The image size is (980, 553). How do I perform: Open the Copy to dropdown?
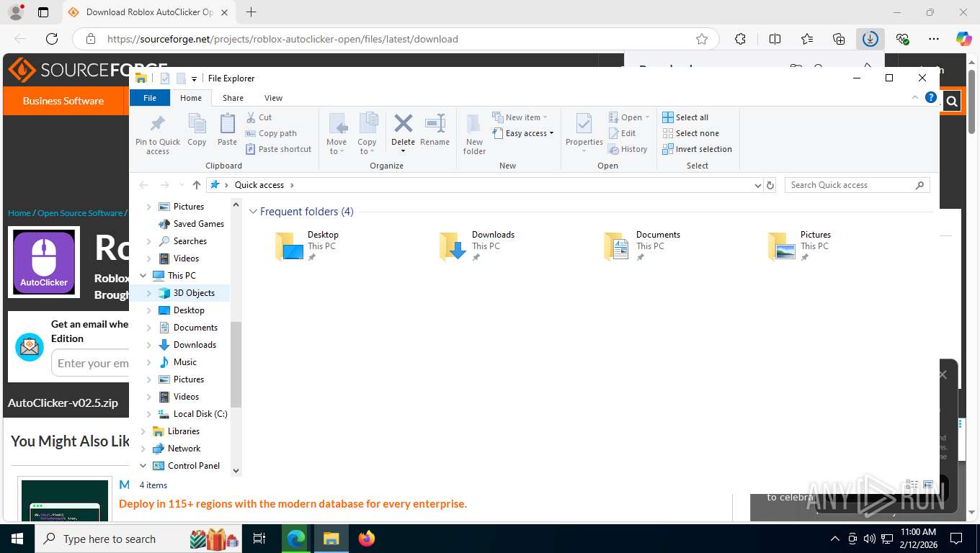click(x=367, y=134)
